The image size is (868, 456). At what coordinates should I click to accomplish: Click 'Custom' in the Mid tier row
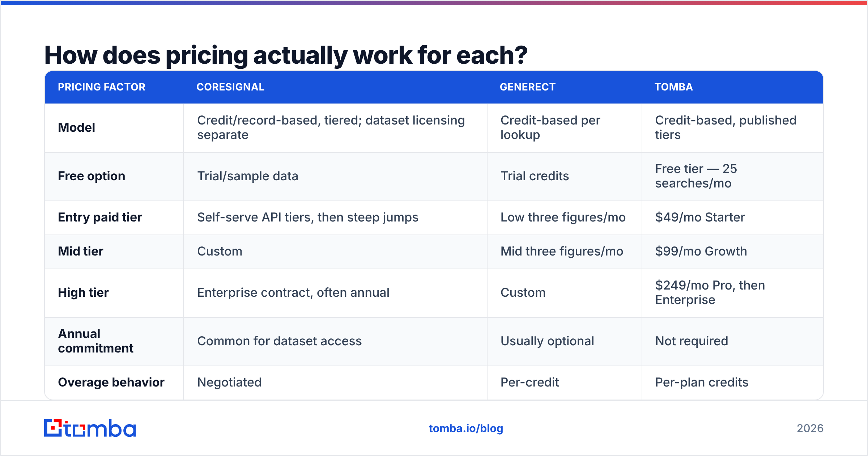220,251
